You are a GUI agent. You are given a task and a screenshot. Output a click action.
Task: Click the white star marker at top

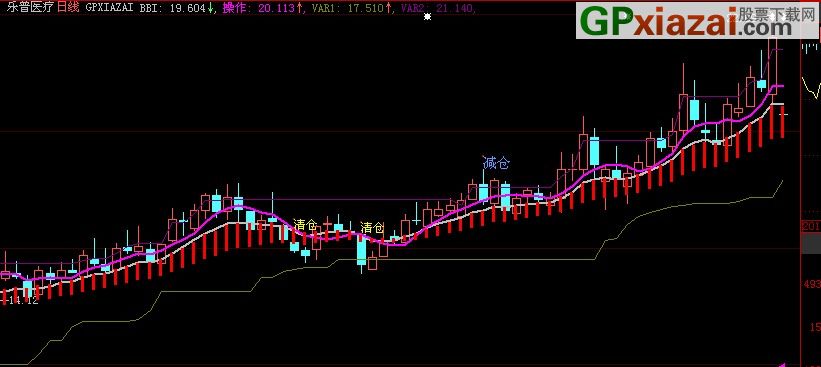(x=427, y=17)
